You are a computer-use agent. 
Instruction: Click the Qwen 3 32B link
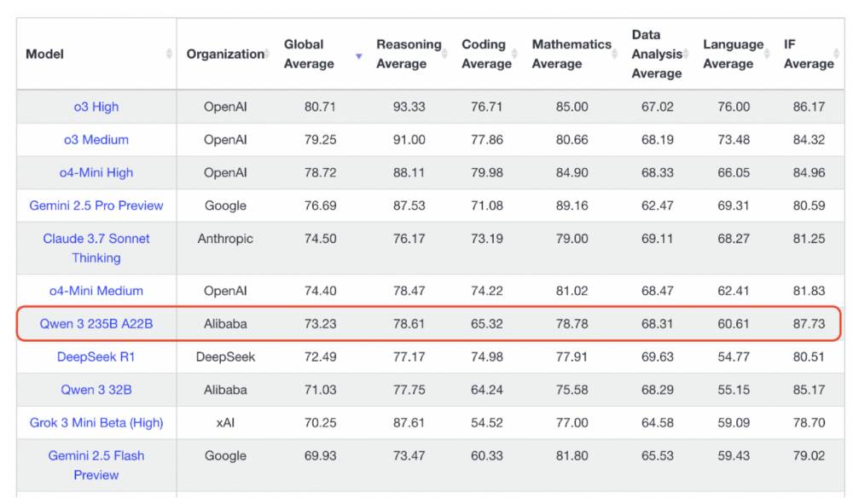96,390
